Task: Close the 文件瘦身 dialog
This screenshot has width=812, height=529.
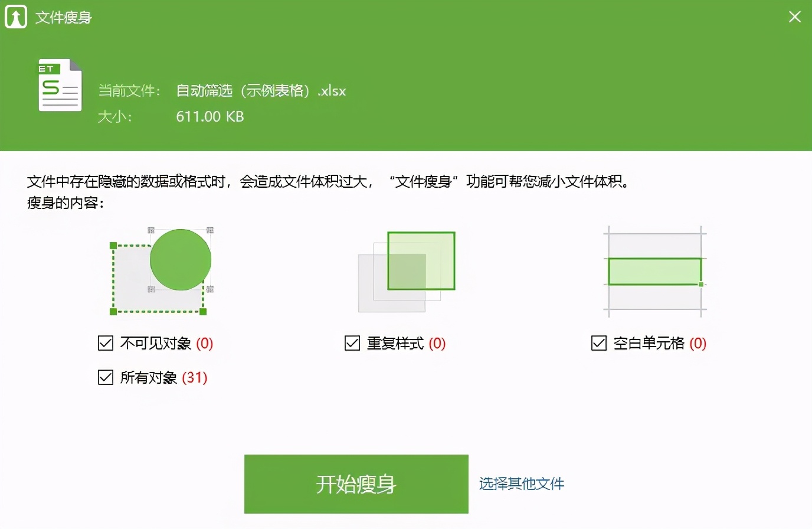Action: pos(794,17)
